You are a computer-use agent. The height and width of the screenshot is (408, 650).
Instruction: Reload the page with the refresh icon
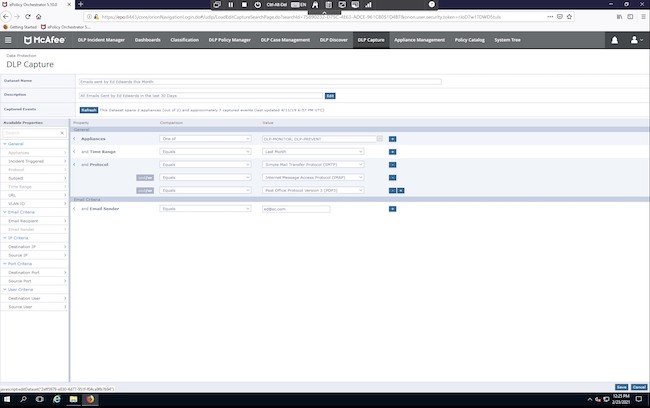click(28, 17)
